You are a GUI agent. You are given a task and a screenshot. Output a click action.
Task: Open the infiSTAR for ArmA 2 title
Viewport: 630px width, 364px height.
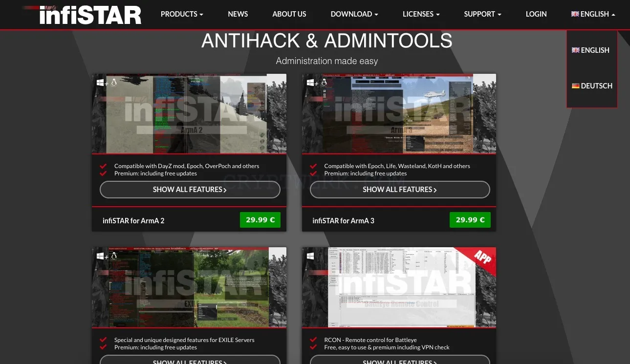point(133,221)
